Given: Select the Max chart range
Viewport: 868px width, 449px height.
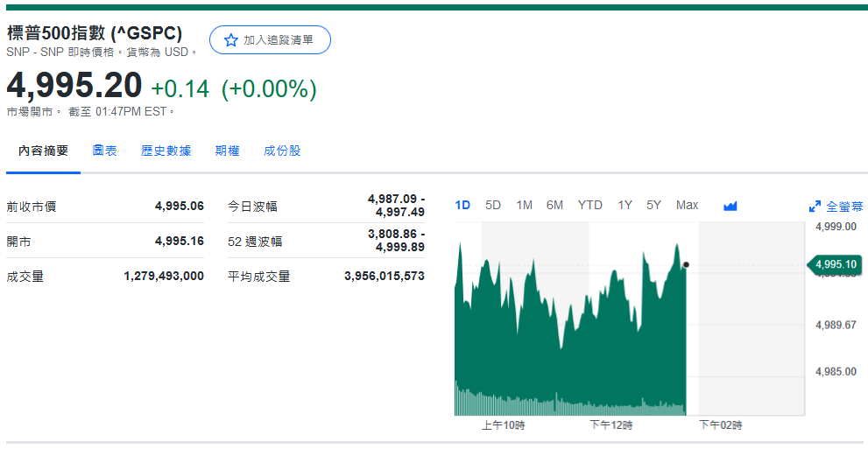Looking at the screenshot, I should click(x=687, y=205).
